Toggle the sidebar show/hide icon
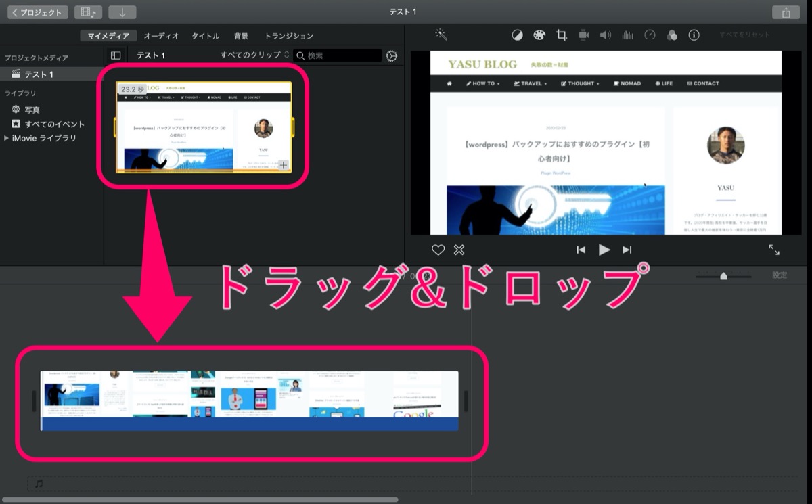This screenshot has width=812, height=504. click(x=116, y=55)
